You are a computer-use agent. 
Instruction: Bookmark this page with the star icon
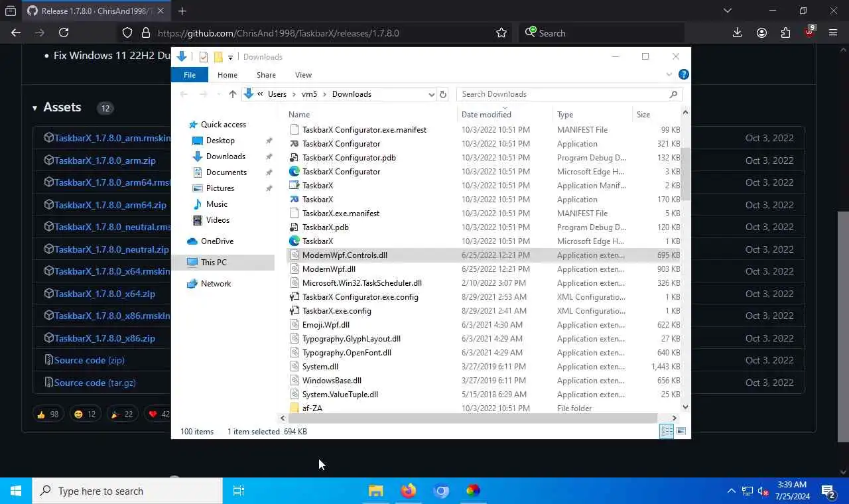[x=501, y=32]
